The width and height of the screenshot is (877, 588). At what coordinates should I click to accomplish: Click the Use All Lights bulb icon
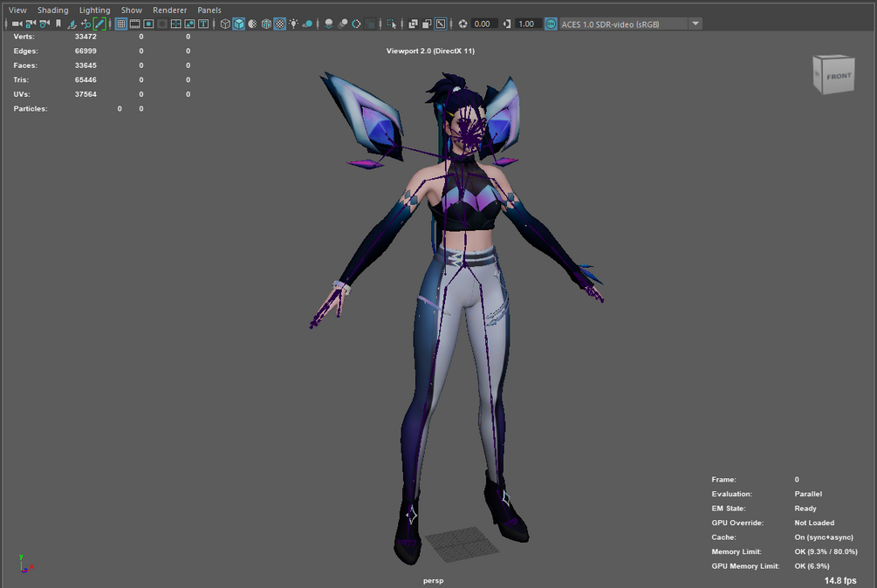(293, 24)
